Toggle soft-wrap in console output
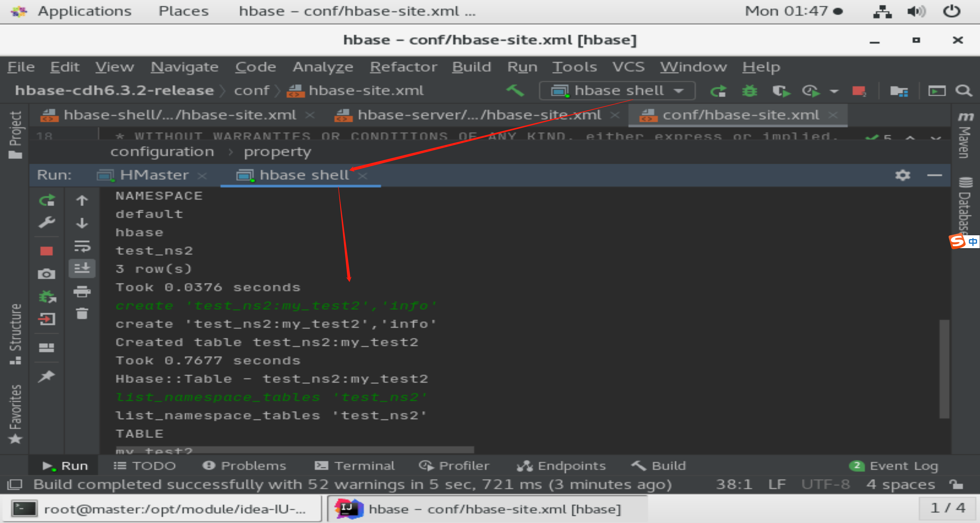Screen dimensions: 980x523 [x=82, y=246]
